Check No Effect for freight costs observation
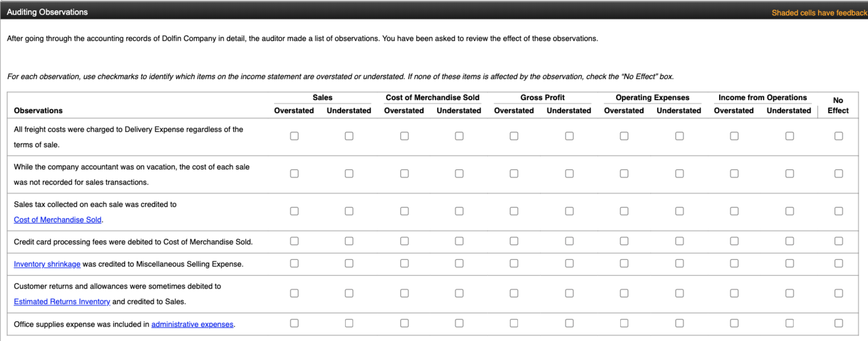 [x=838, y=136]
